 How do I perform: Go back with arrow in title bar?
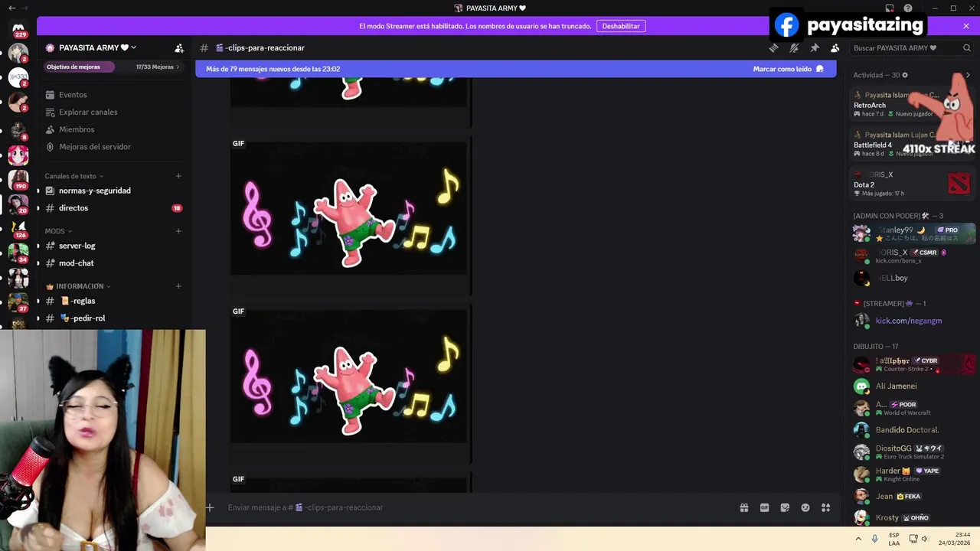(x=11, y=8)
